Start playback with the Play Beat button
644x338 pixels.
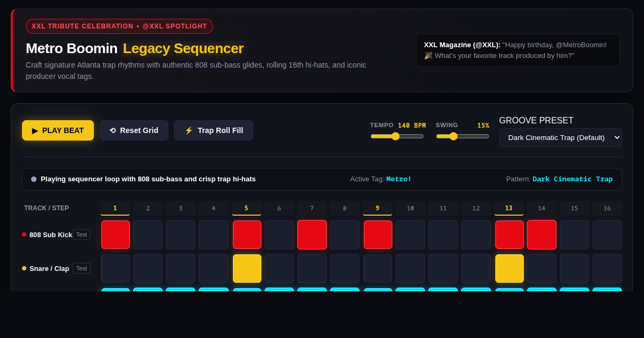(58, 130)
